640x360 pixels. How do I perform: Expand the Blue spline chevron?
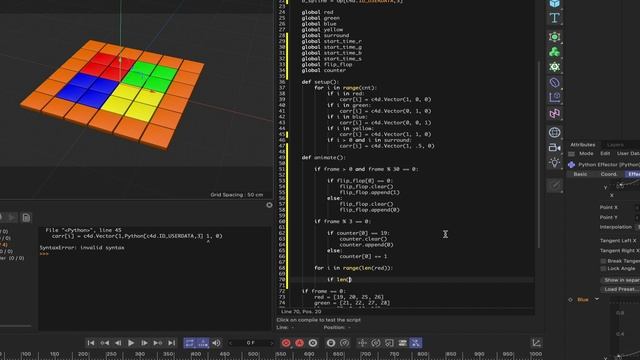[596, 299]
